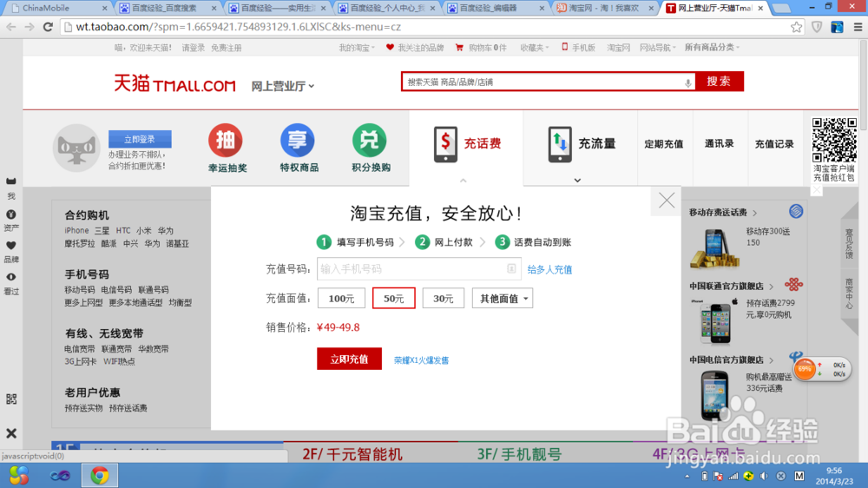
Task: Expand the 网上营业厅 dropdown
Action: coord(283,86)
